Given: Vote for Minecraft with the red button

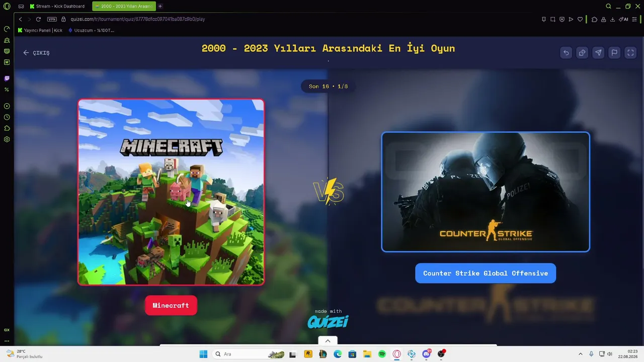Looking at the screenshot, I should [171, 306].
